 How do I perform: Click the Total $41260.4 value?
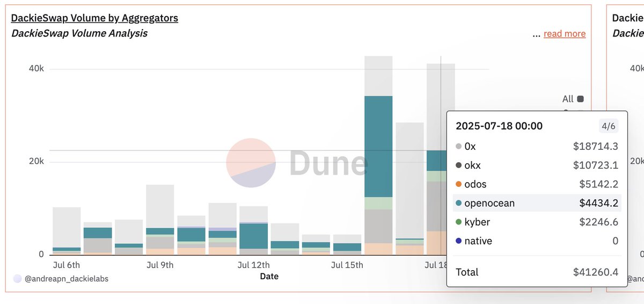point(595,272)
